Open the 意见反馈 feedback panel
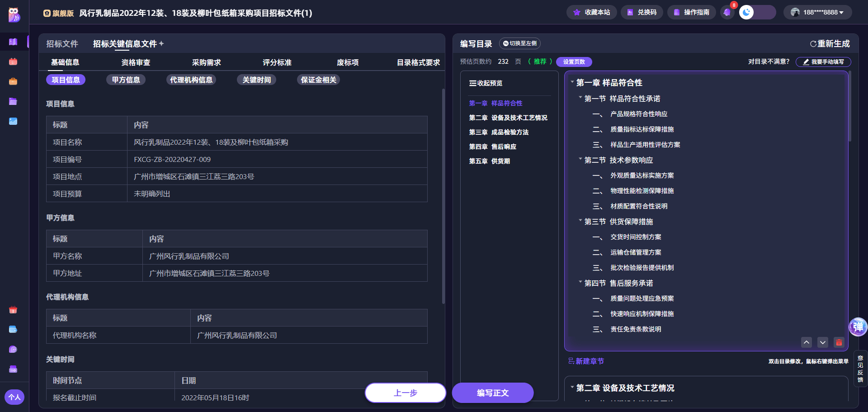 (x=861, y=369)
